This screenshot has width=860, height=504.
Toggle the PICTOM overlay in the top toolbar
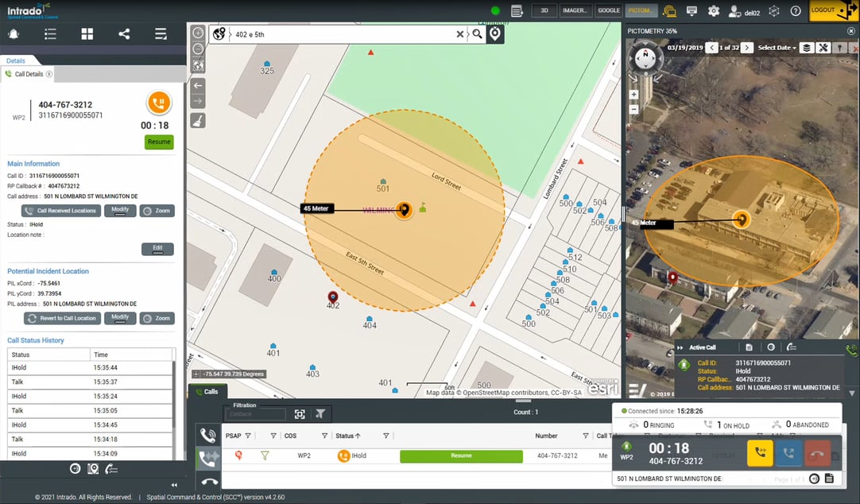click(641, 10)
